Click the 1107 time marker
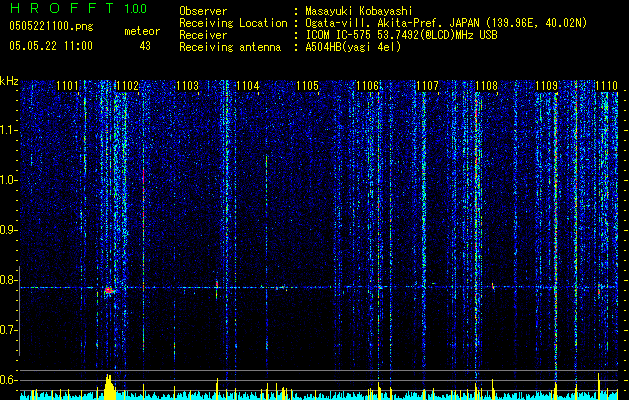This screenshot has height=400, width=629. click(x=427, y=86)
